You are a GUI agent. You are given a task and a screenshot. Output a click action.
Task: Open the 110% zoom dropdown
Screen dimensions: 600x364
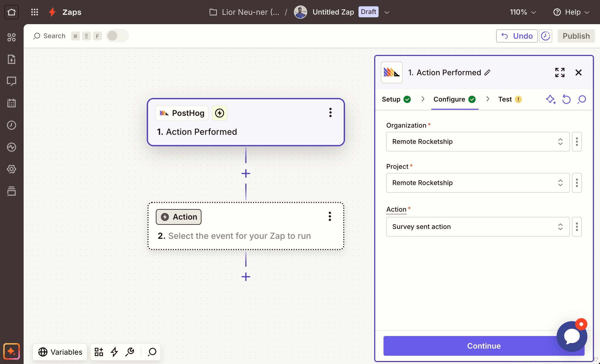point(523,12)
